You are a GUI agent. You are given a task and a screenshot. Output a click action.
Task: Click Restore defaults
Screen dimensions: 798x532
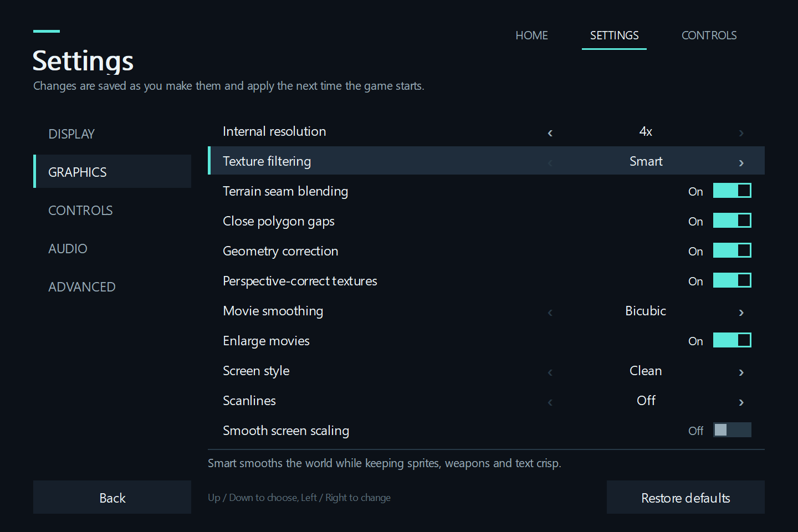(686, 497)
